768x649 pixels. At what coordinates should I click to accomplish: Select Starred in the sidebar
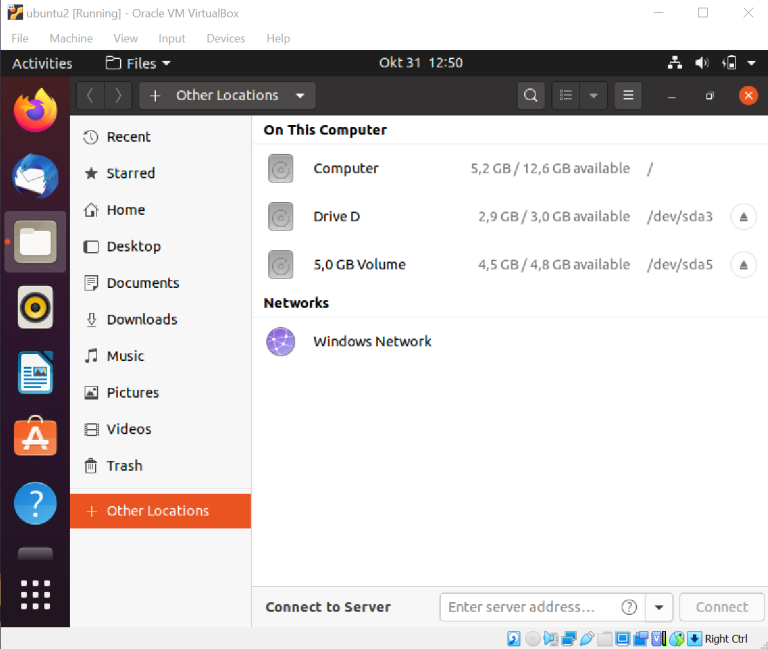tap(130, 173)
